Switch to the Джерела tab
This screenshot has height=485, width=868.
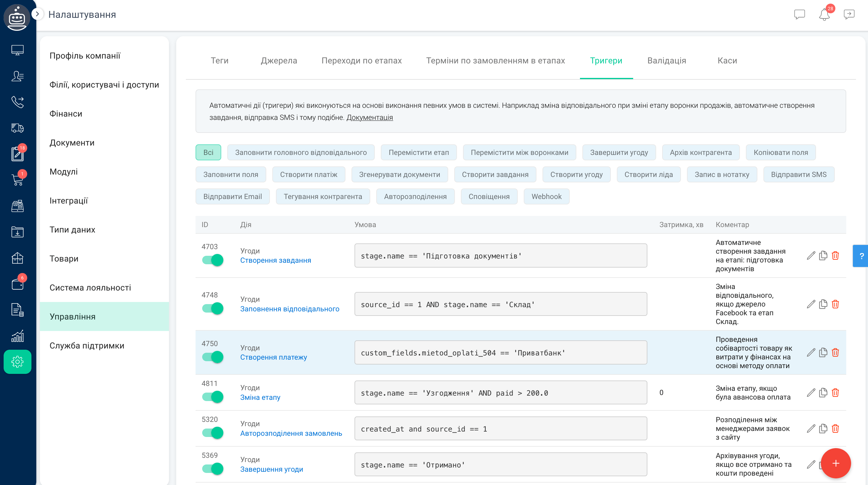(x=279, y=61)
